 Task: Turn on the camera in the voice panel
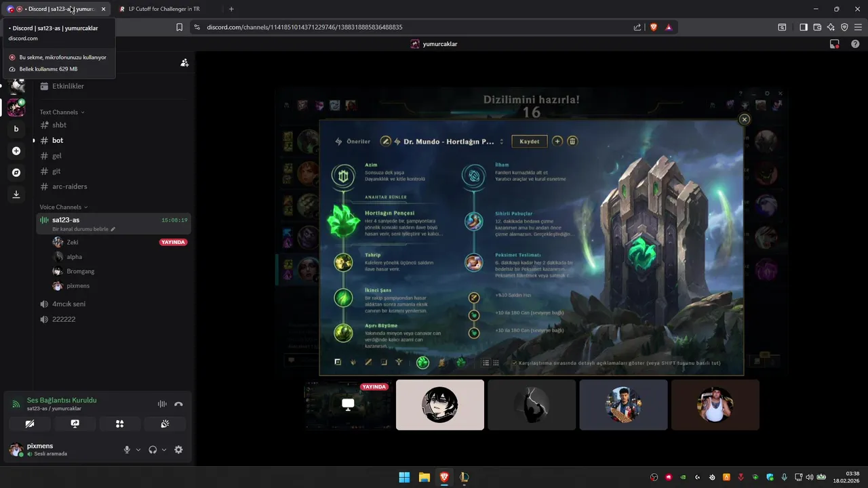click(30, 424)
